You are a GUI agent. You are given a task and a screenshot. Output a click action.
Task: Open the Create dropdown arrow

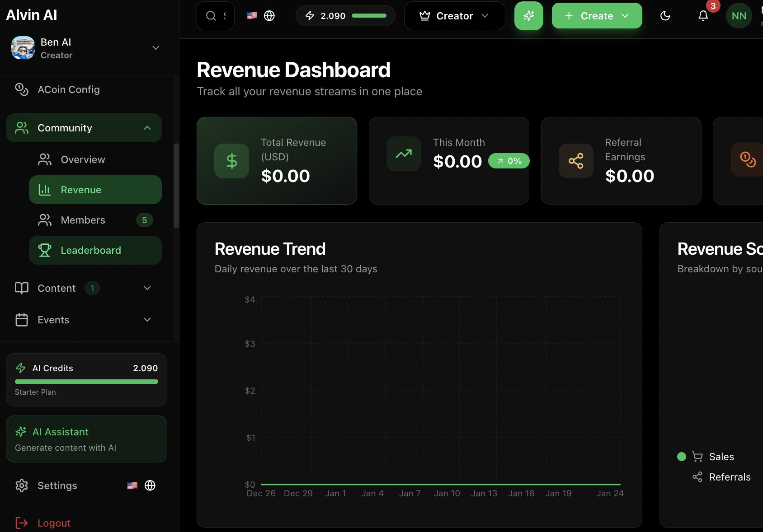626,16
